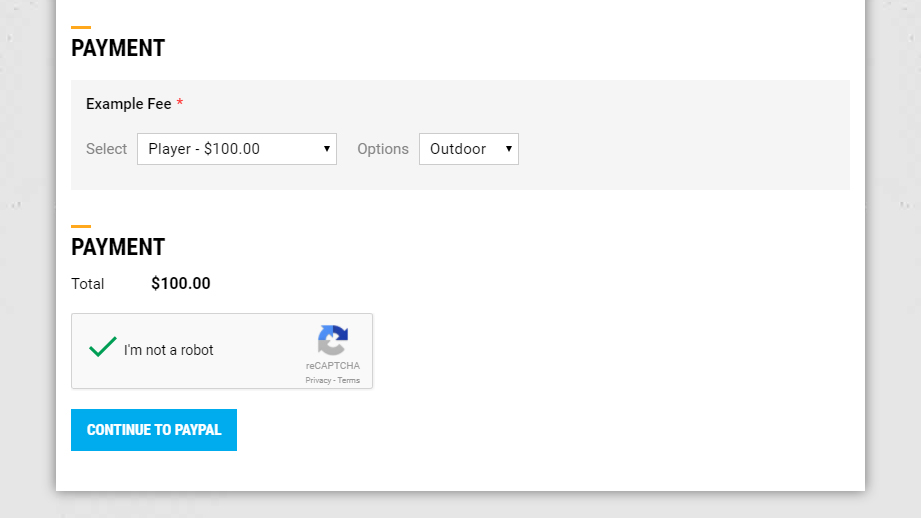921x518 pixels.
Task: Click the Example Fee field label
Action: [x=128, y=104]
